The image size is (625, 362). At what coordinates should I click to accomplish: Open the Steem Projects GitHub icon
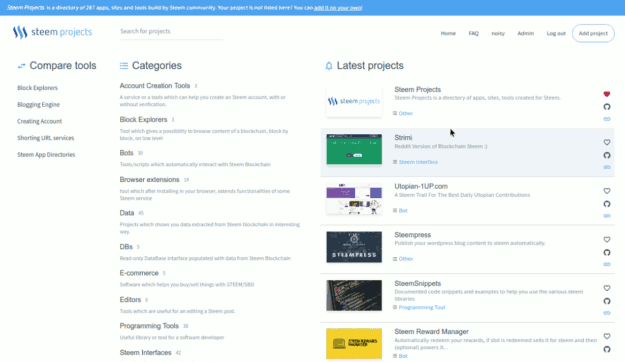point(607,106)
